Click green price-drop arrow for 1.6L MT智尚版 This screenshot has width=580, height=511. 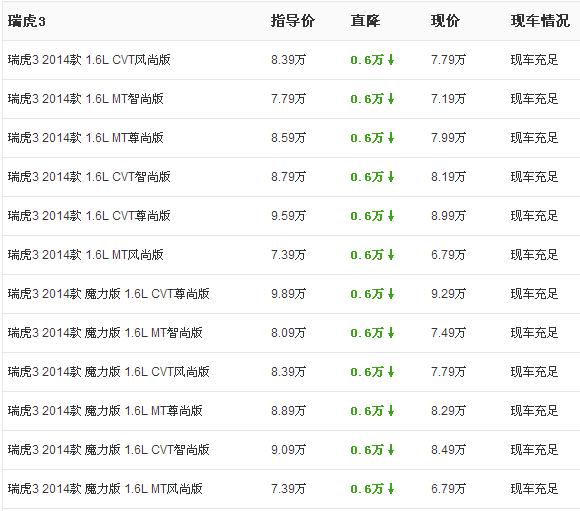[391, 99]
